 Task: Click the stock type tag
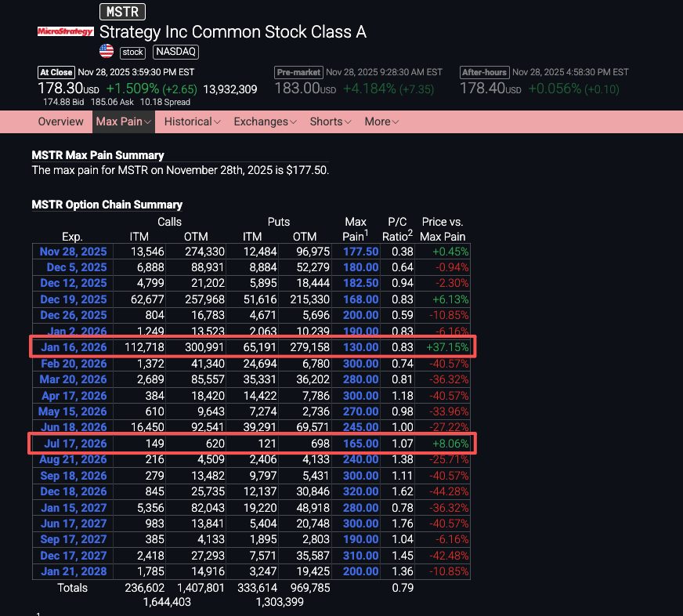point(132,53)
